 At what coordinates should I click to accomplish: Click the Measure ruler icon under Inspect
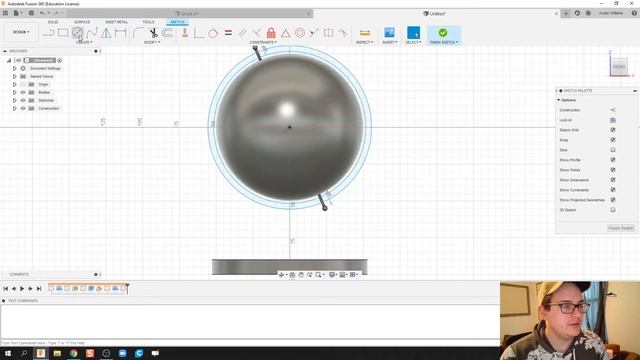365,33
